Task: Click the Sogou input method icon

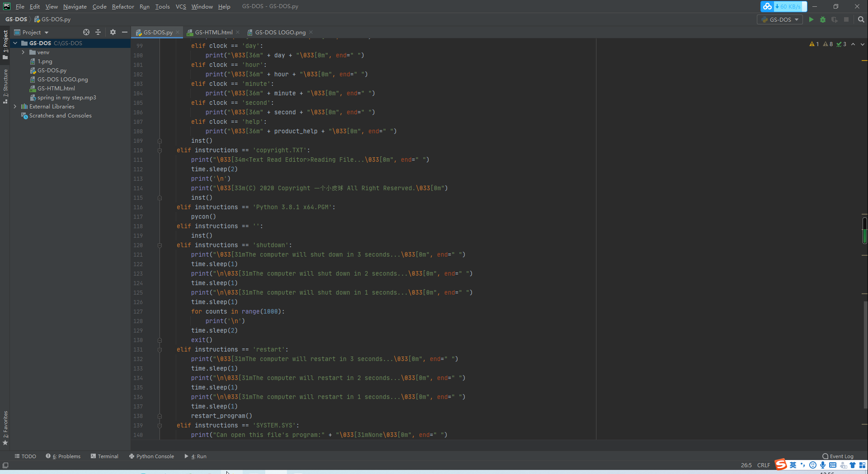Action: point(781,465)
